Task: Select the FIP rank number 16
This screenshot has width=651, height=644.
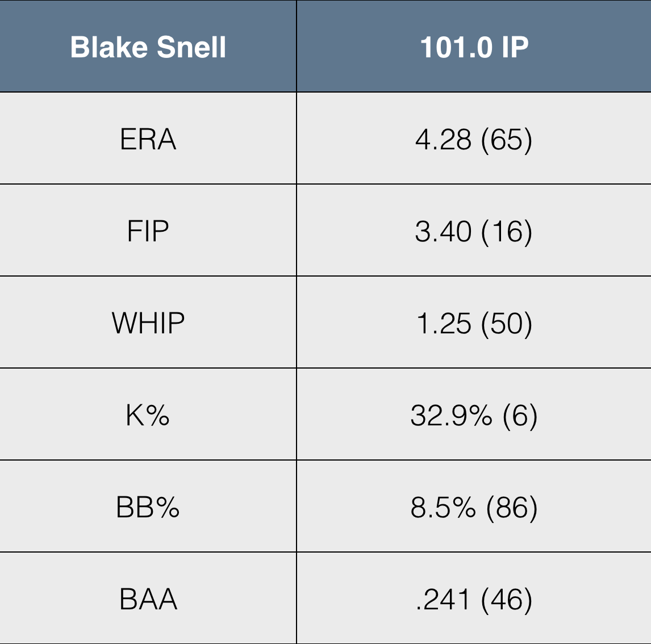Action: click(506, 231)
